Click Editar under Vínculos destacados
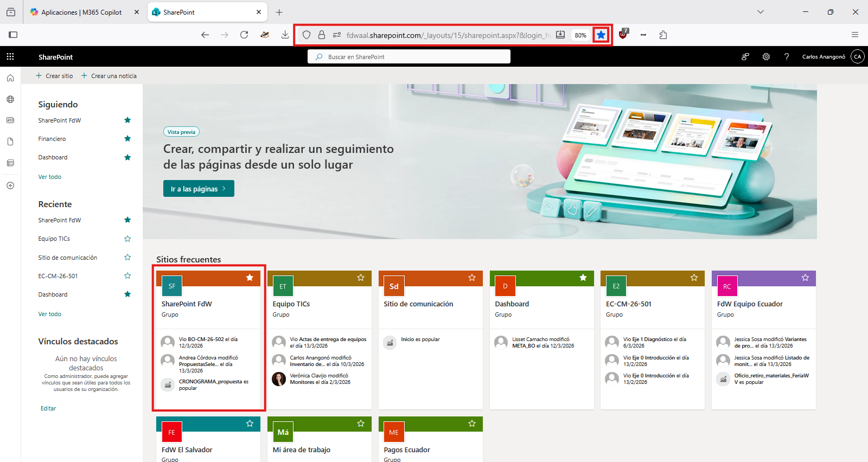 coord(48,408)
